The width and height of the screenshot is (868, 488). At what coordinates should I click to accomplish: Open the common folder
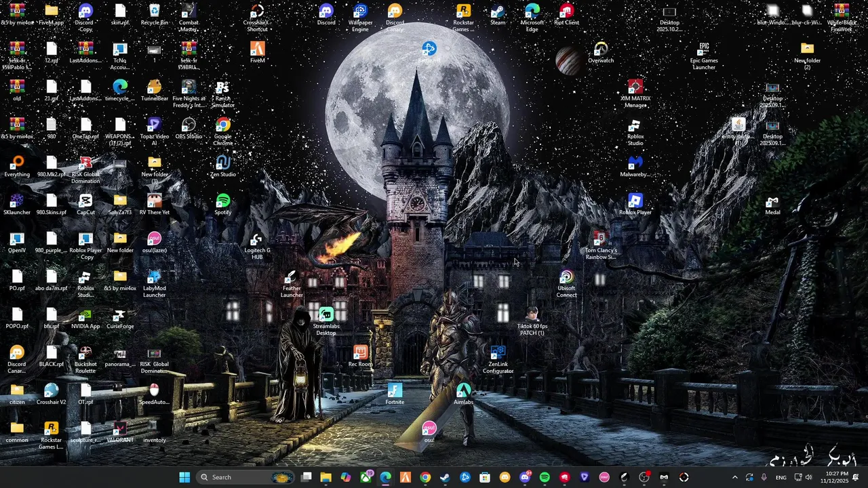point(17,432)
